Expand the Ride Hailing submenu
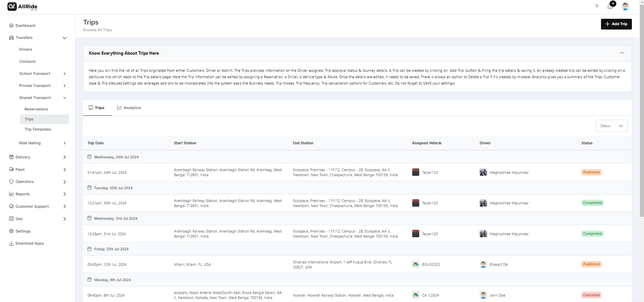This screenshot has width=644, height=302. [x=65, y=143]
